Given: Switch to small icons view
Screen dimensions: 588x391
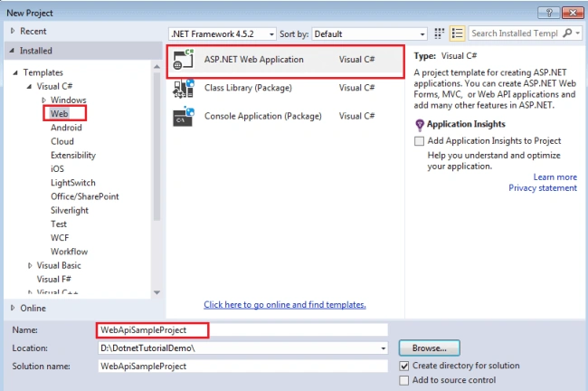Looking at the screenshot, I should 439,33.
